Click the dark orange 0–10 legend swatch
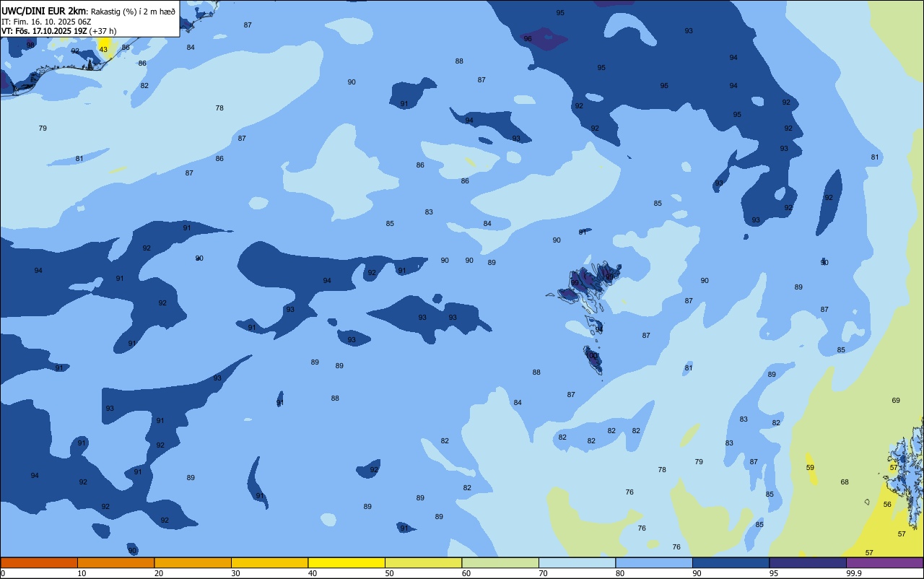Image resolution: width=924 pixels, height=579 pixels. click(39, 562)
